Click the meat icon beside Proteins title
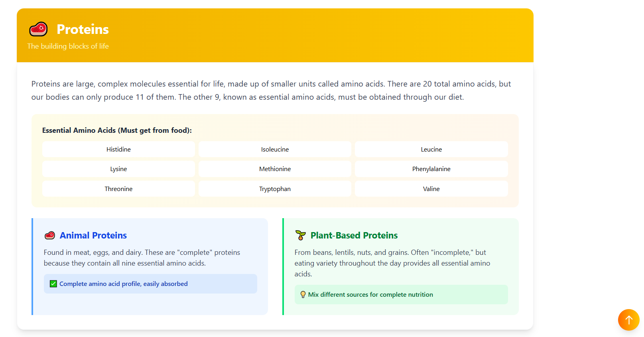The width and height of the screenshot is (644, 337). pyautogui.click(x=38, y=29)
